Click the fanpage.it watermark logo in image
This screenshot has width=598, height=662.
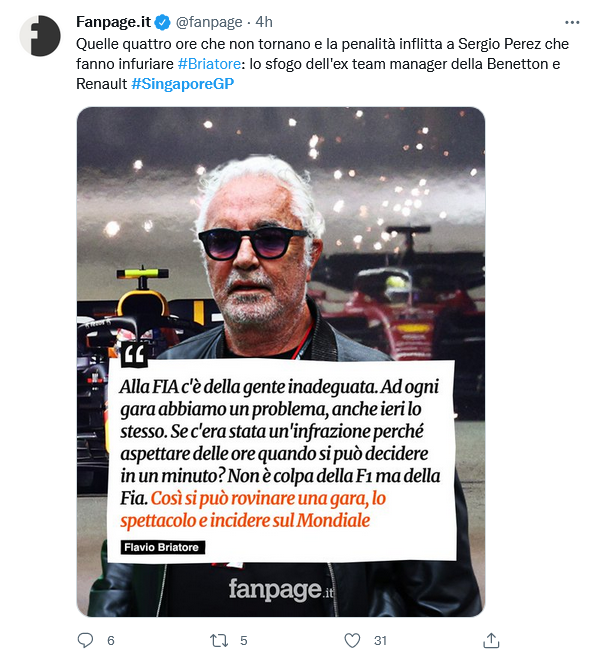point(281,590)
